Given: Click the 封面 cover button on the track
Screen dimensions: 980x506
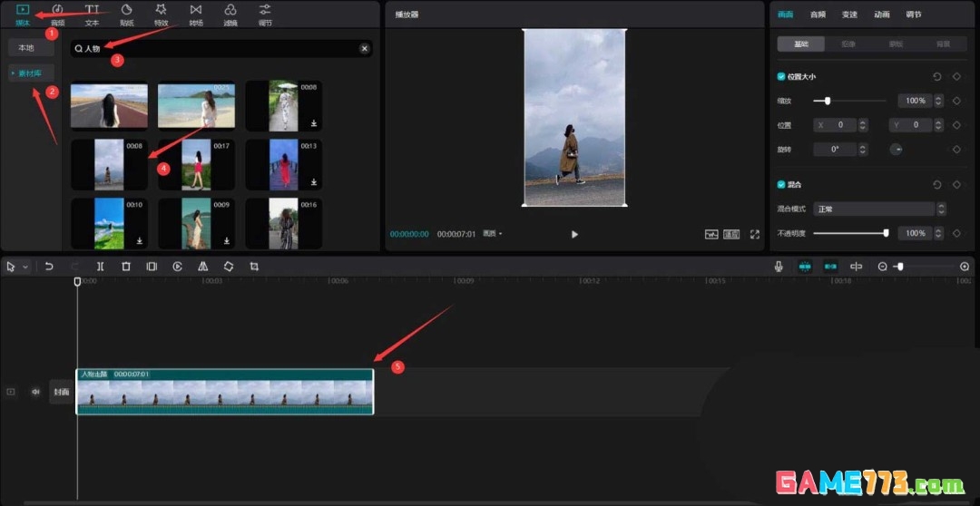Looking at the screenshot, I should (61, 392).
